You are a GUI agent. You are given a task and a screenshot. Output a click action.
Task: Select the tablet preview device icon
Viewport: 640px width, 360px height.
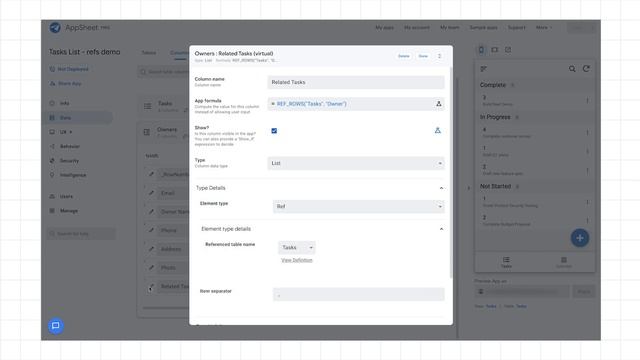coord(495,50)
